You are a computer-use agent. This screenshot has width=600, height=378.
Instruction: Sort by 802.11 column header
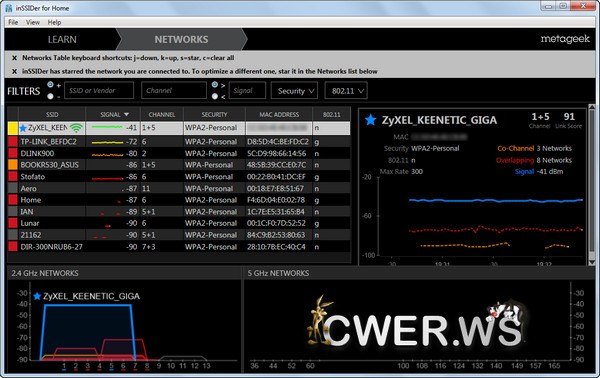pyautogui.click(x=331, y=114)
